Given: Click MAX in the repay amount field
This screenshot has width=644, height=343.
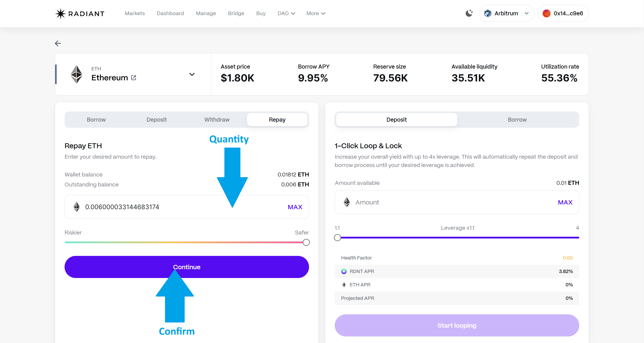Looking at the screenshot, I should [x=295, y=207].
